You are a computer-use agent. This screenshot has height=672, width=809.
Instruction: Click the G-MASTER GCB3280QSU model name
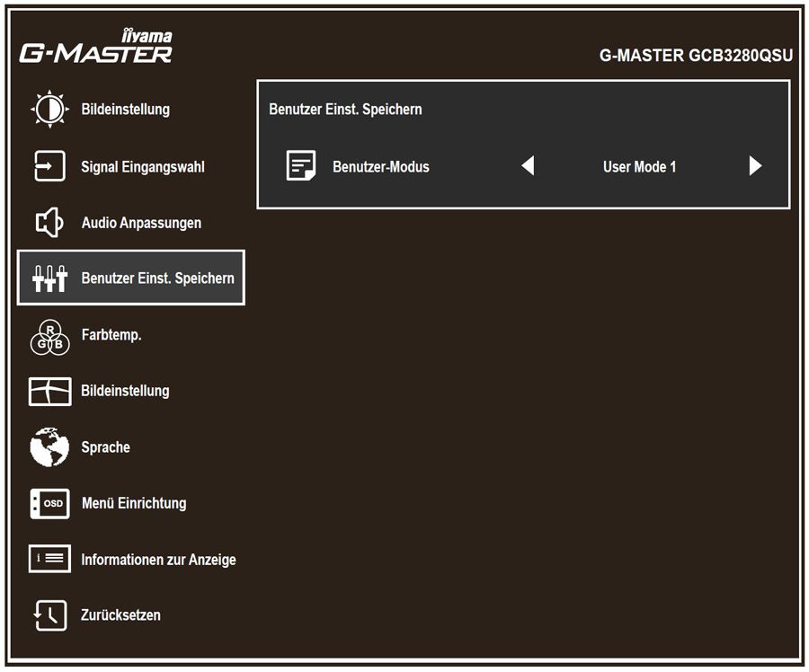click(x=696, y=55)
